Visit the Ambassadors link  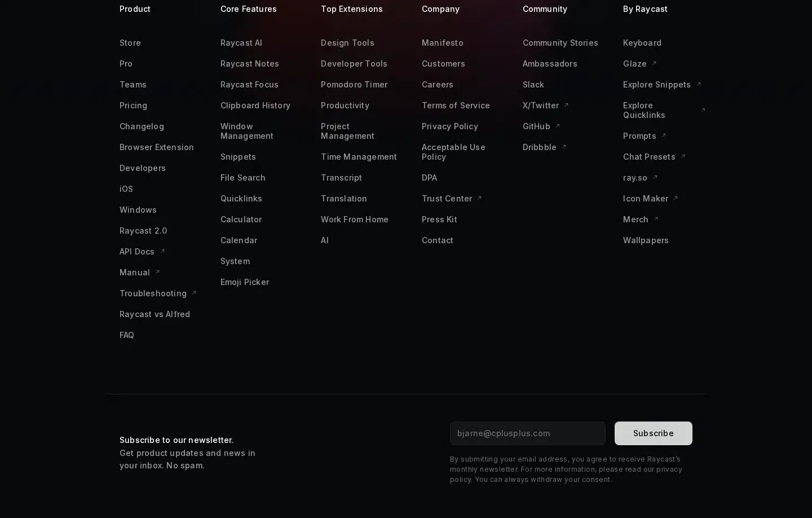(550, 64)
